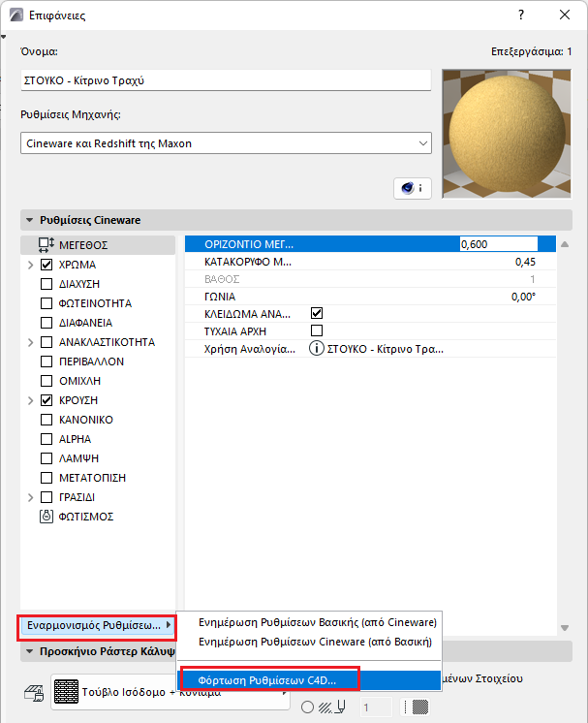Enable the ΜΕΤΑΤΟΠΙΣΗ channel checkbox
This screenshot has width=588, height=723.
tap(46, 478)
